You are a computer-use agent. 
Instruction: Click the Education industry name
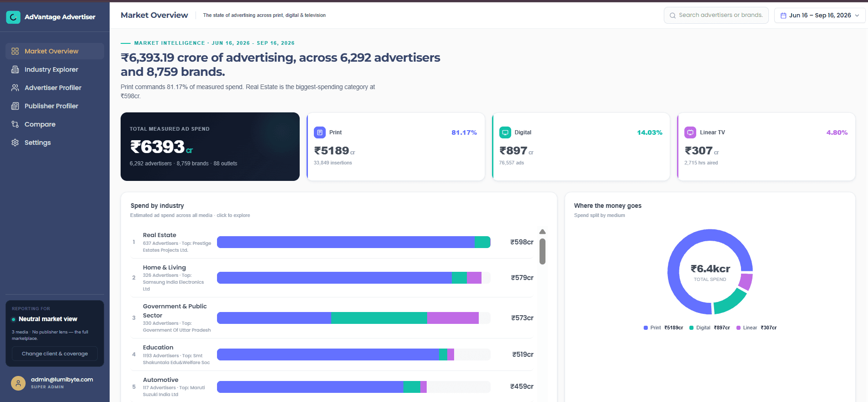coord(158,348)
